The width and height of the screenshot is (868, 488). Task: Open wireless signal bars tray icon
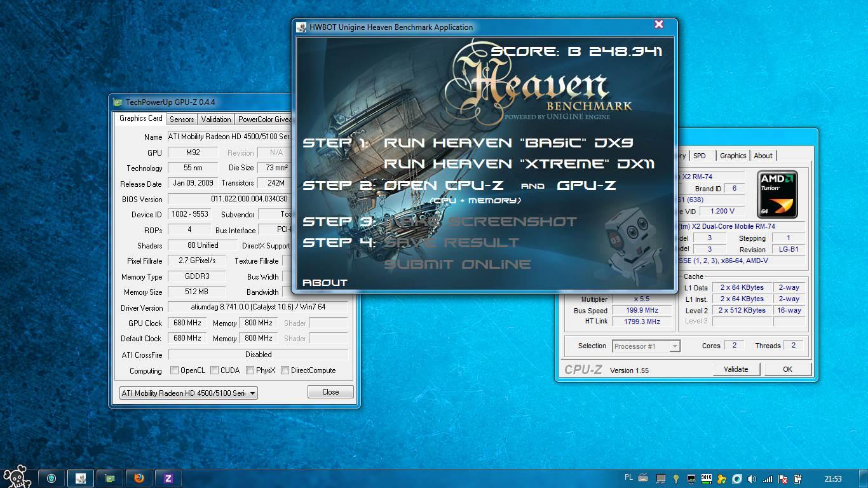pos(768,479)
